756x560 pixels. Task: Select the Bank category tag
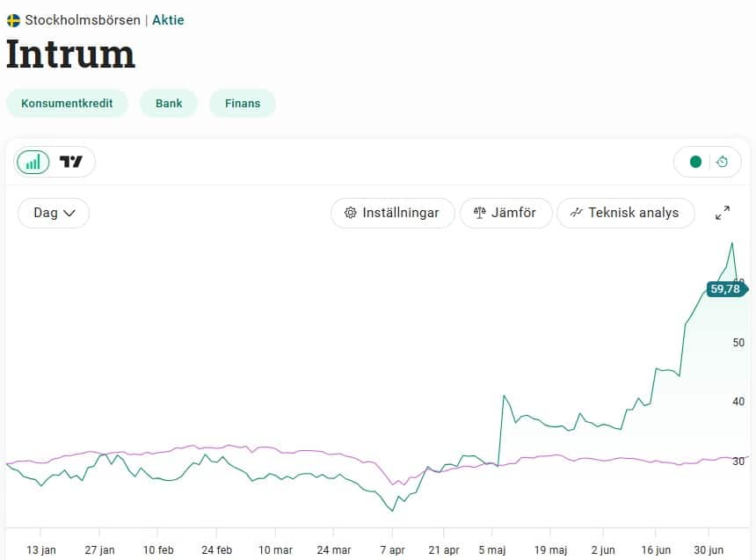click(169, 103)
